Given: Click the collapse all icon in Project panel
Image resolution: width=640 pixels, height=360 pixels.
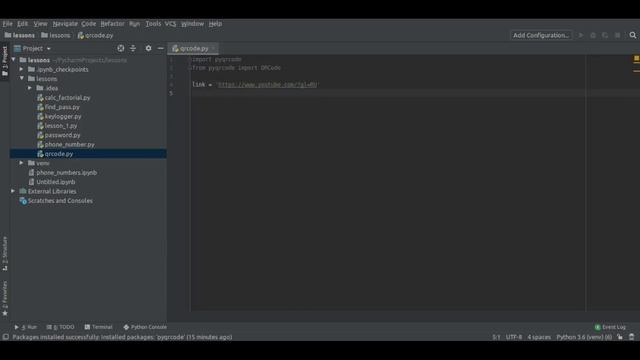Looking at the screenshot, I should click(x=133, y=48).
